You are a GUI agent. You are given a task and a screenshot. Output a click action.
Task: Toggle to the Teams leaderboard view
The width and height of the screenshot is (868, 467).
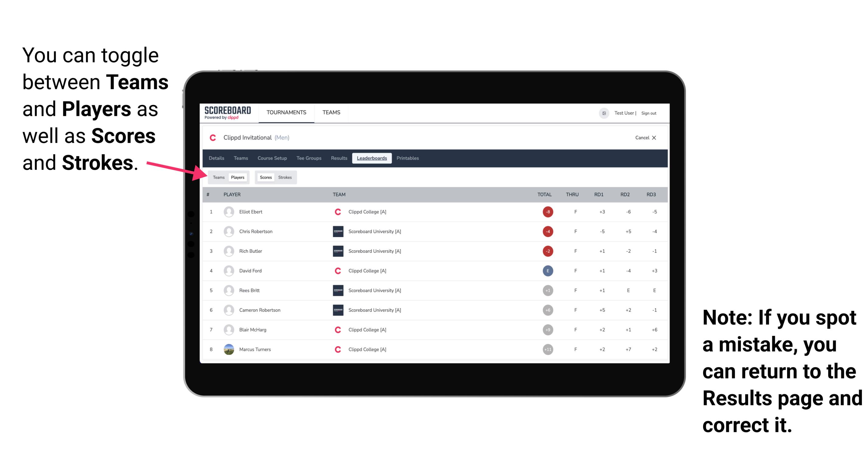click(218, 177)
